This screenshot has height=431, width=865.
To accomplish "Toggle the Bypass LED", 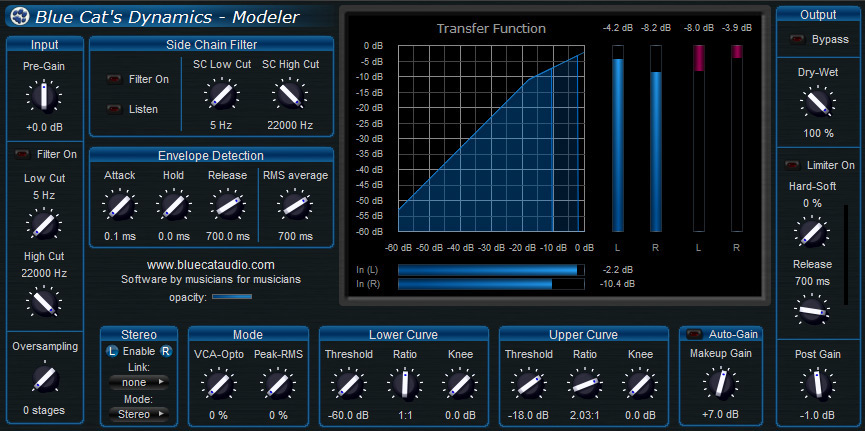I will click(798, 40).
